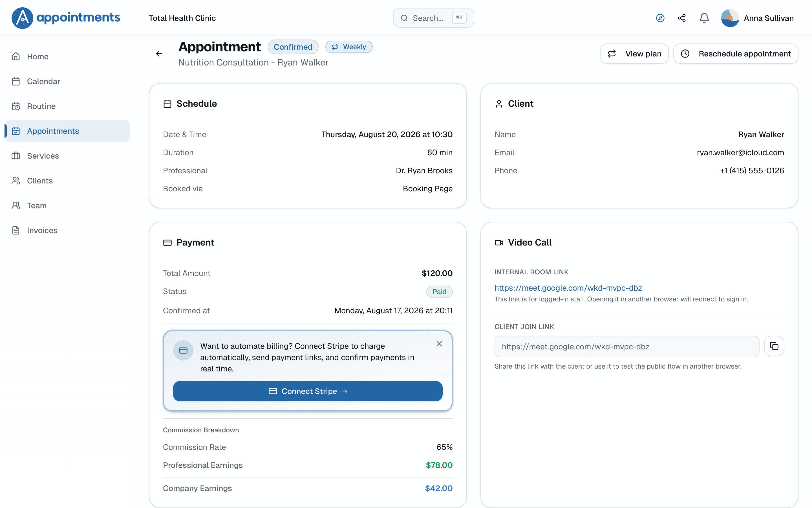Copy the client join link
Viewport: 812px width, 508px height.
(774, 346)
